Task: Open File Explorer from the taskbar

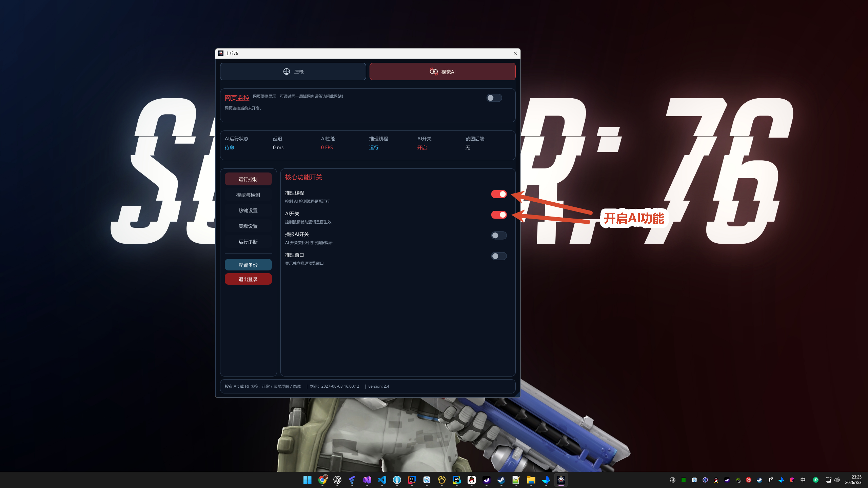Action: [x=531, y=480]
